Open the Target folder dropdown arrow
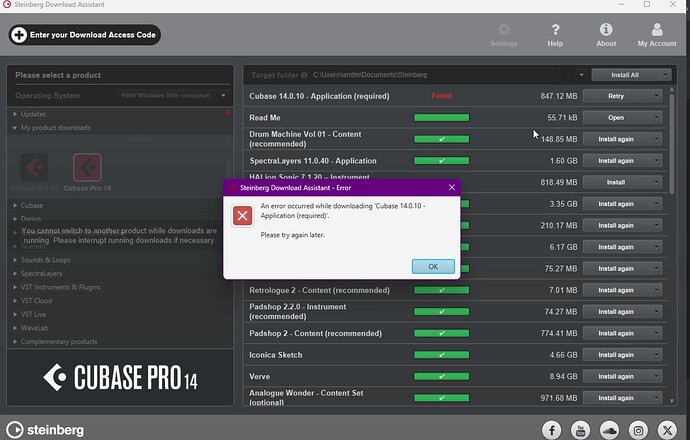Screen dimensions: 690x440 (581, 75)
